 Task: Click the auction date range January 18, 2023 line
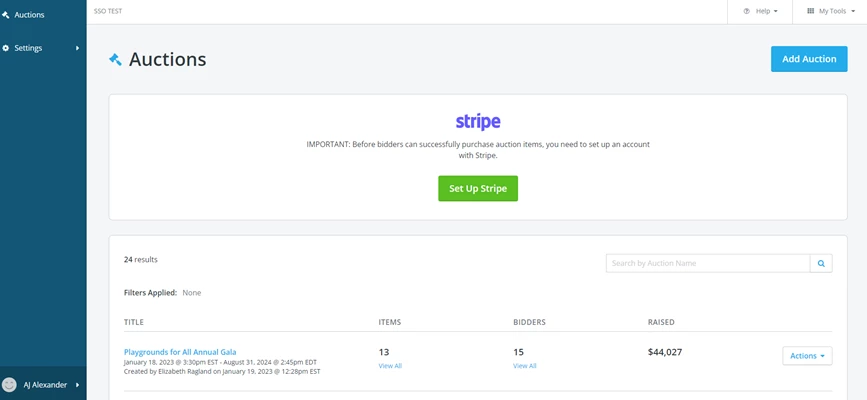coord(220,362)
